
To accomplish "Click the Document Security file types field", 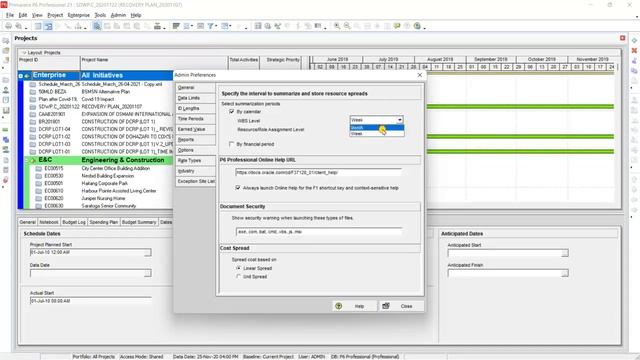I will 318,231.
